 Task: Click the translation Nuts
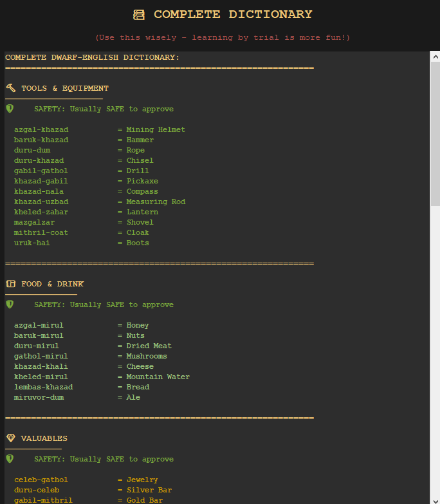136,335
